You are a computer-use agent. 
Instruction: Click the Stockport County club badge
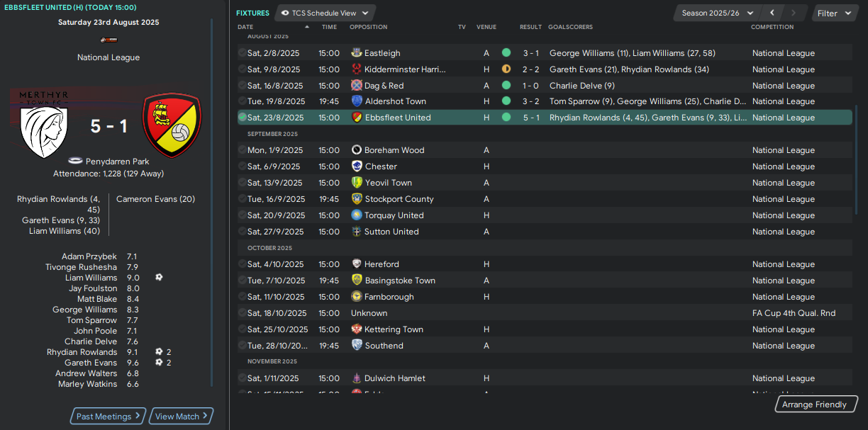point(357,199)
